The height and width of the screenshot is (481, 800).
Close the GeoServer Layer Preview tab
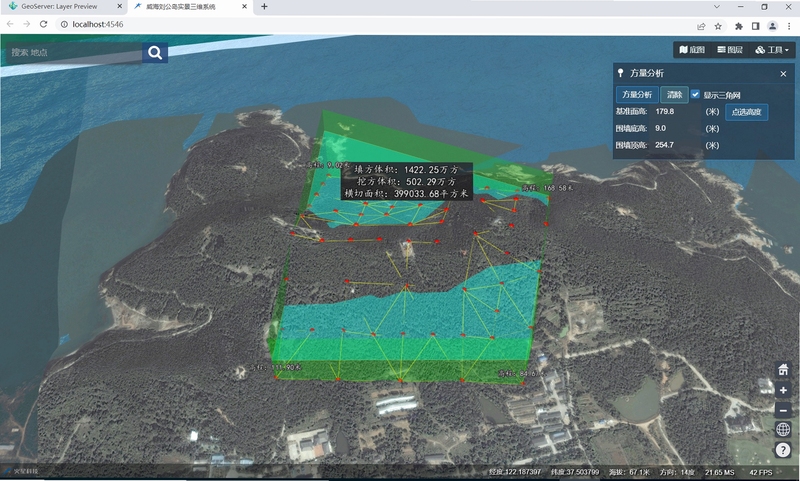119,7
